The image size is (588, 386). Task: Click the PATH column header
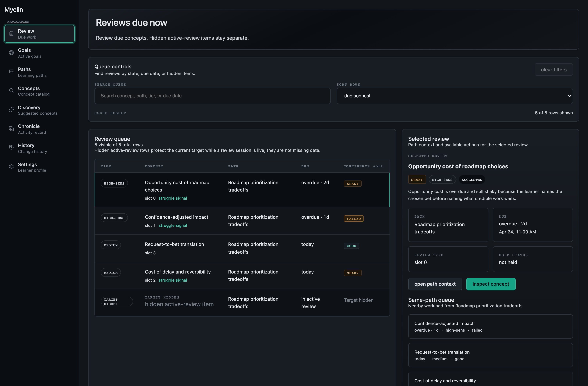tap(233, 166)
